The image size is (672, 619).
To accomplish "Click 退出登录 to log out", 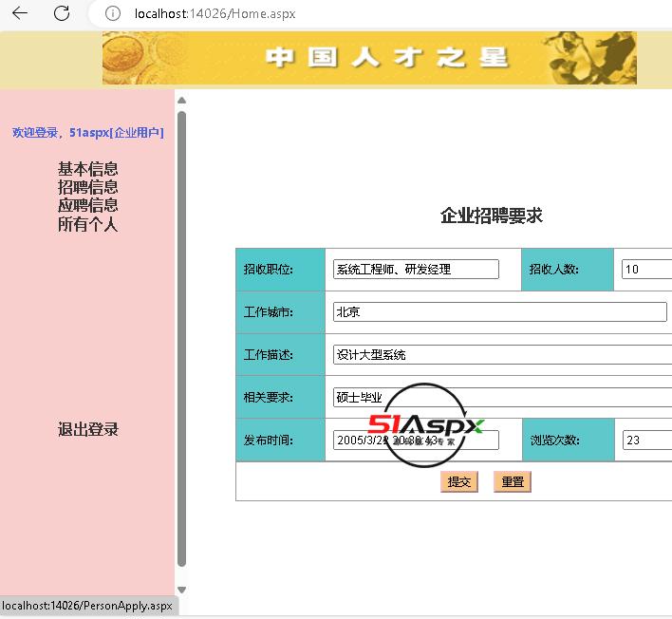I will (x=87, y=429).
